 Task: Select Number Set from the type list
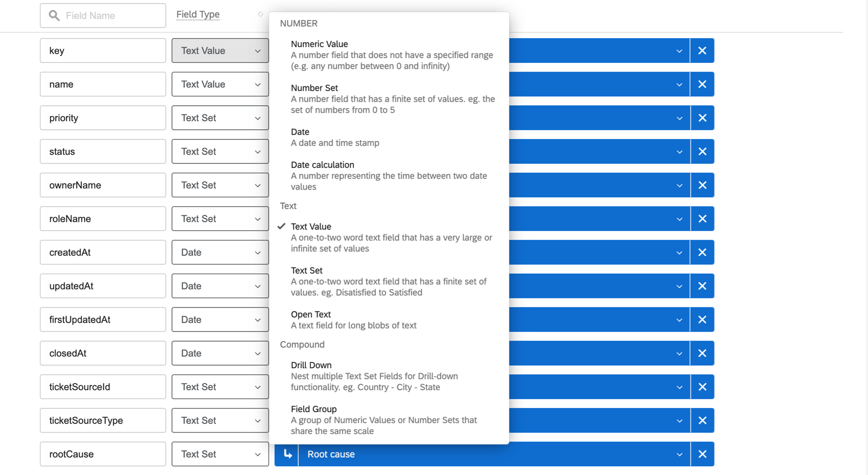point(315,87)
